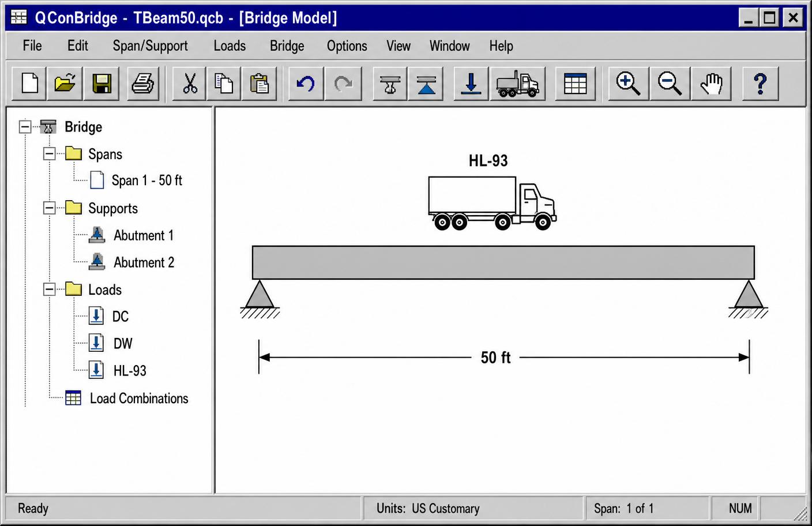Screen dimensions: 812x526
Task: Zoom out with the minus magnifier
Action: (x=670, y=84)
